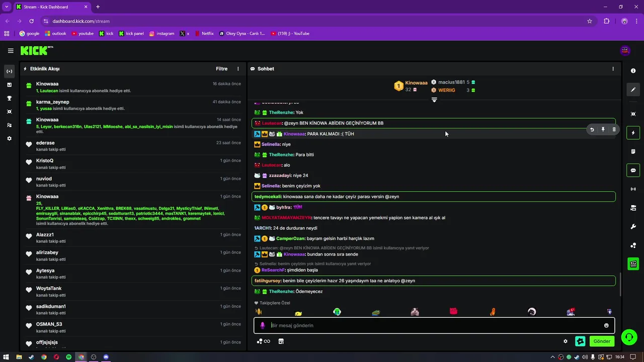Open the emoji picker in the message box
This screenshot has height=362, width=644.
[x=606, y=325]
